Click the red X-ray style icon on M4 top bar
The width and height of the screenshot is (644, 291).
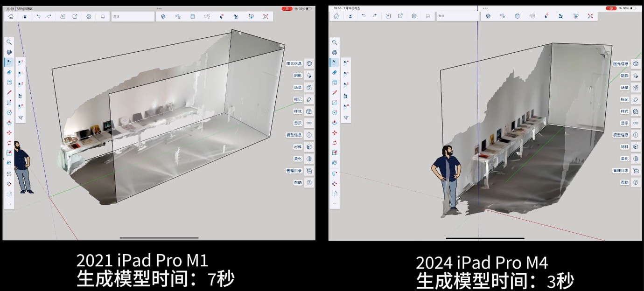pyautogui.click(x=590, y=16)
